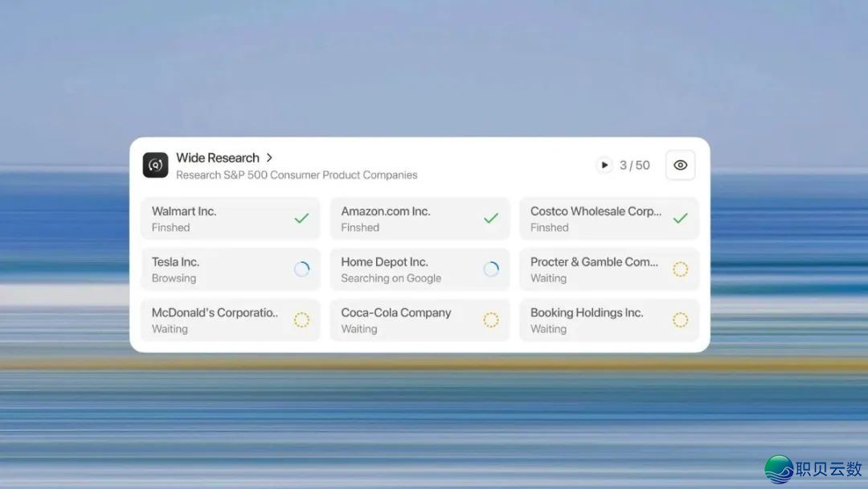Click the loading spinner on Tesla Inc.
868x489 pixels.
pos(301,269)
